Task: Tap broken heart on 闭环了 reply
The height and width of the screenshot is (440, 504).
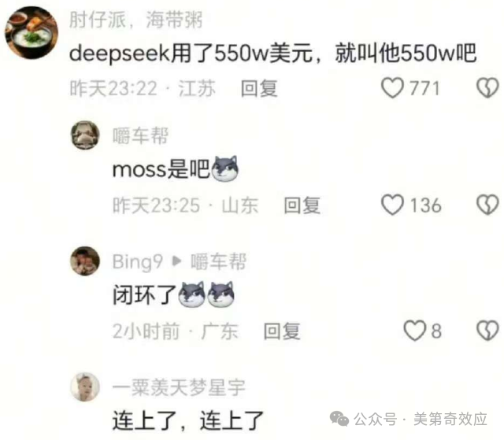Action: [x=487, y=331]
